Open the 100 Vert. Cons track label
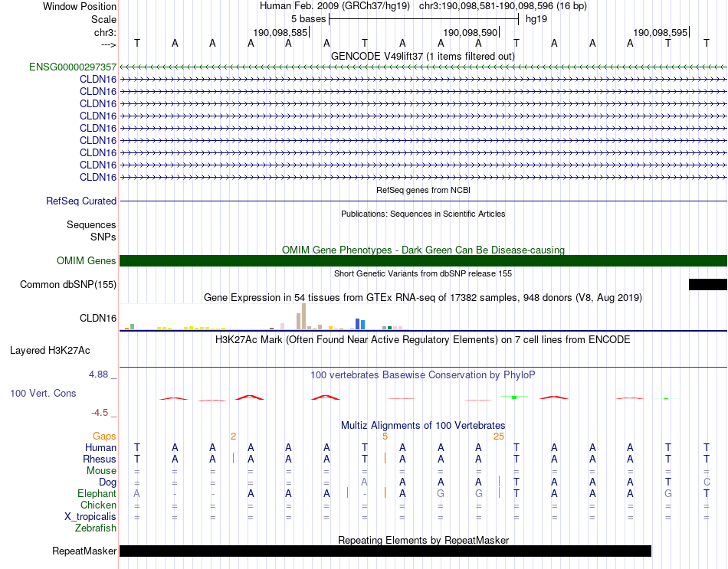728x569 pixels. point(43,393)
